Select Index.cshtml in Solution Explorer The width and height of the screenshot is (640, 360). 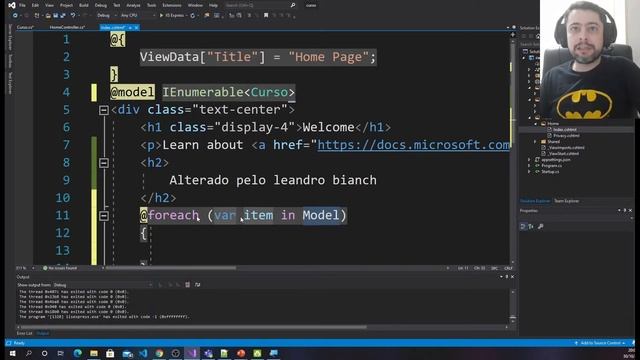click(x=564, y=129)
